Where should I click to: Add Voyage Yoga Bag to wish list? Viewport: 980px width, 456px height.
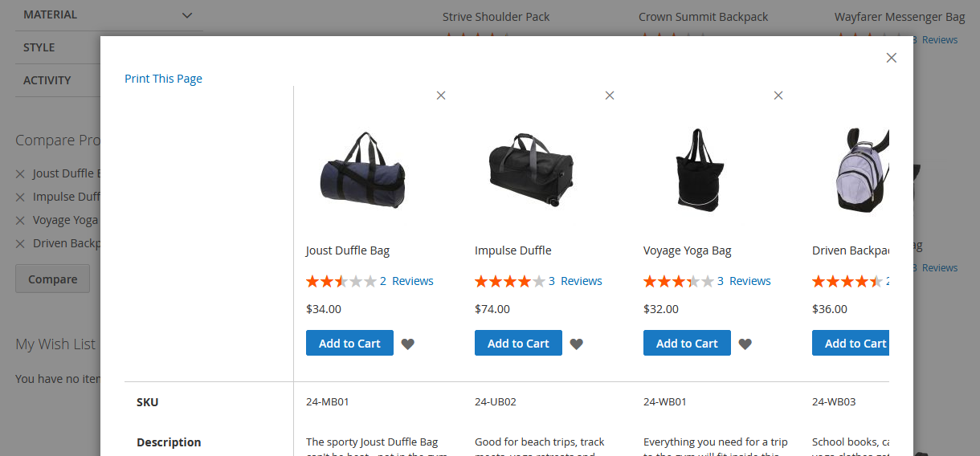click(x=745, y=344)
